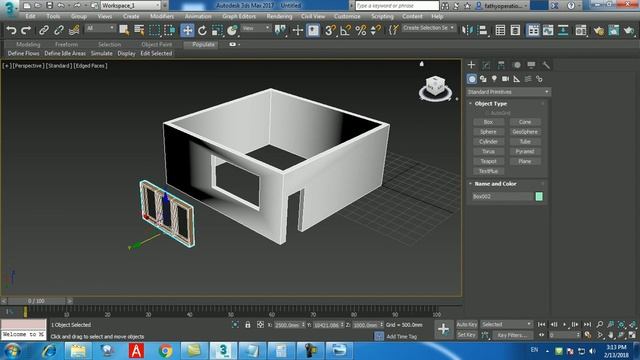The image size is (640, 360).
Task: Select the Shapes category icon
Action: click(483, 79)
